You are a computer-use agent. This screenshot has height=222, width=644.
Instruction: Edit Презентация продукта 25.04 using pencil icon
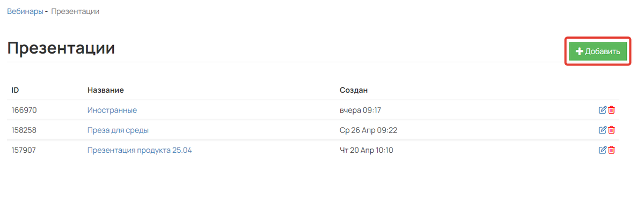click(602, 150)
